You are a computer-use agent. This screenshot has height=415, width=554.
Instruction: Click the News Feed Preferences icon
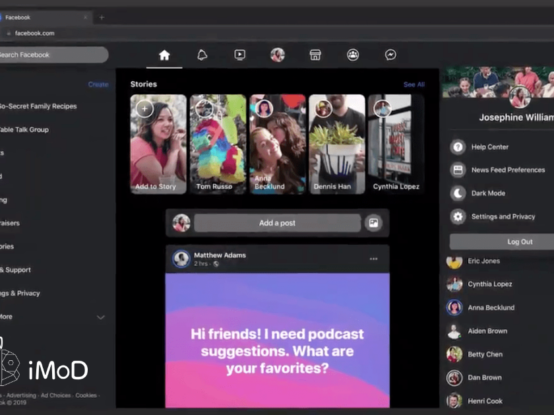pyautogui.click(x=458, y=170)
